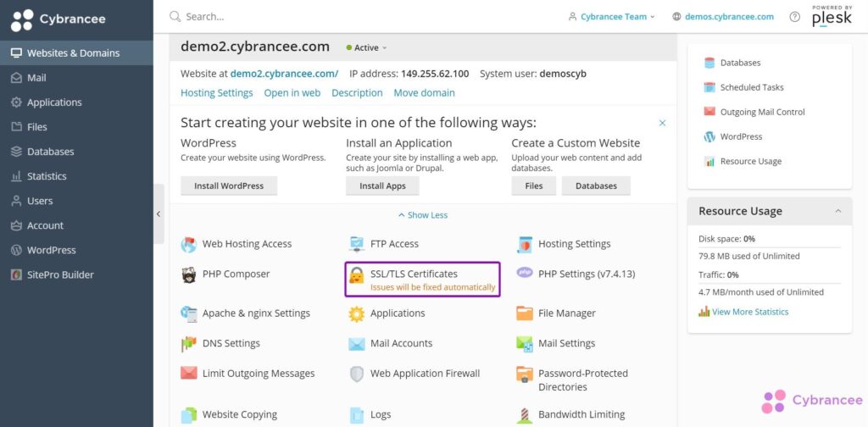Collapse tools with Show Less

tap(423, 215)
